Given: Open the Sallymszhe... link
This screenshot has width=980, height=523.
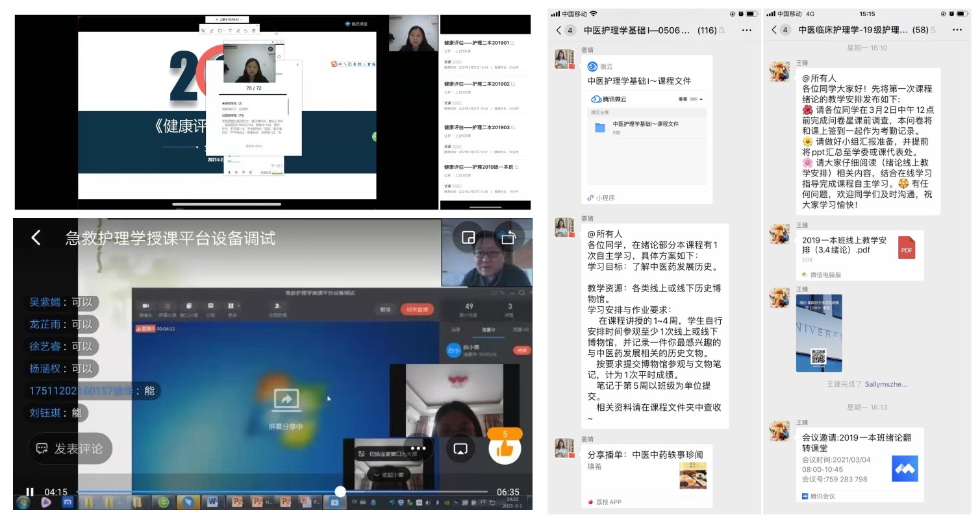Looking at the screenshot, I should [886, 384].
